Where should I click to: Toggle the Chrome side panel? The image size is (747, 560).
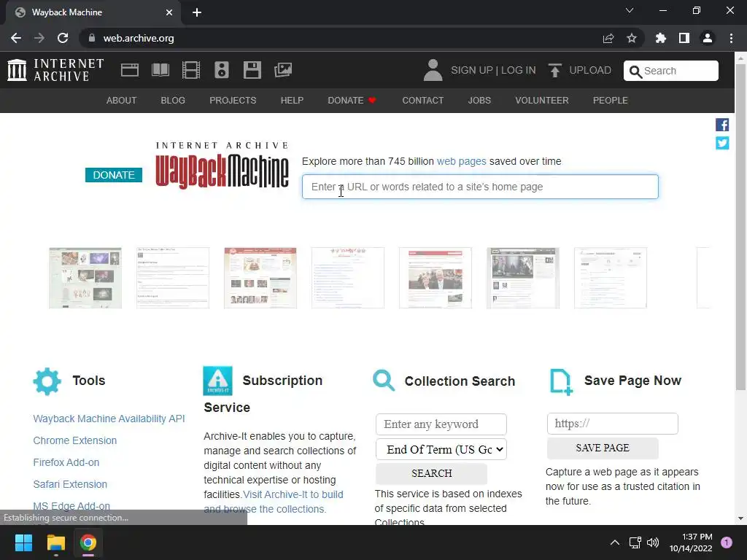(x=684, y=38)
